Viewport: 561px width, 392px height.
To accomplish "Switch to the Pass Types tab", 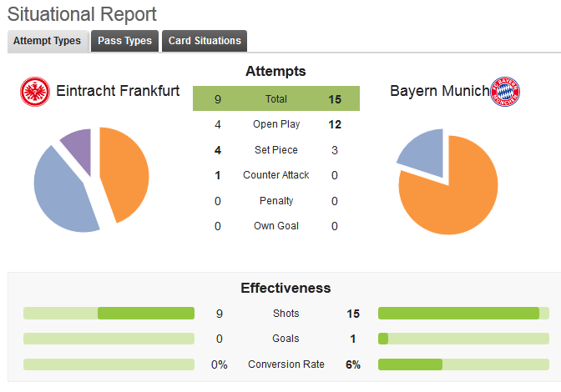I will [124, 41].
